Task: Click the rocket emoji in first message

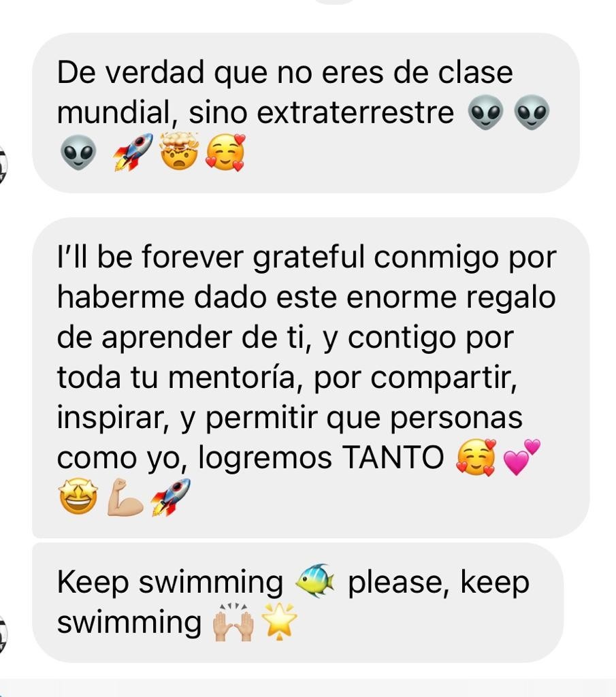Action: point(133,152)
